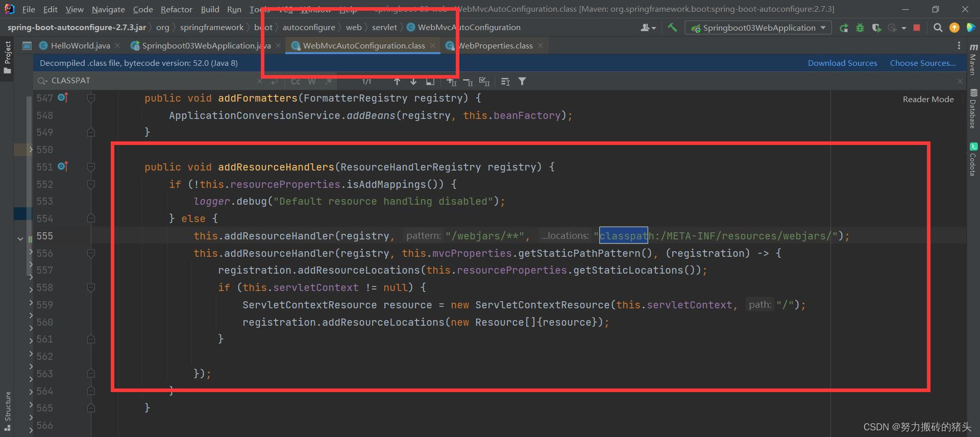Start debugging with the green bug icon
Screen dimensions: 980x437
(860, 28)
